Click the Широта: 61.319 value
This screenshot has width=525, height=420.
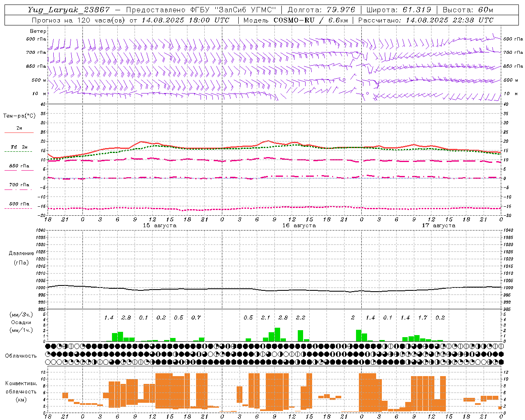399,10
